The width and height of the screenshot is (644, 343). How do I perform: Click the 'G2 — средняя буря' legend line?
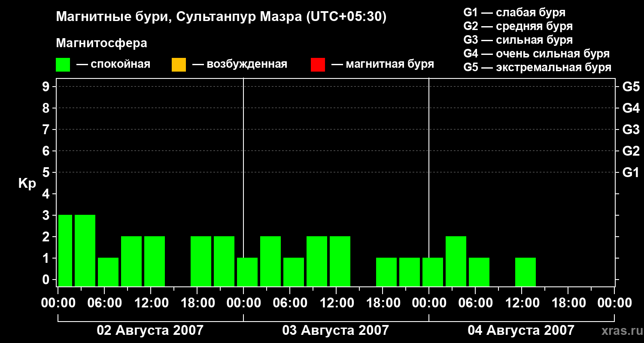[518, 26]
